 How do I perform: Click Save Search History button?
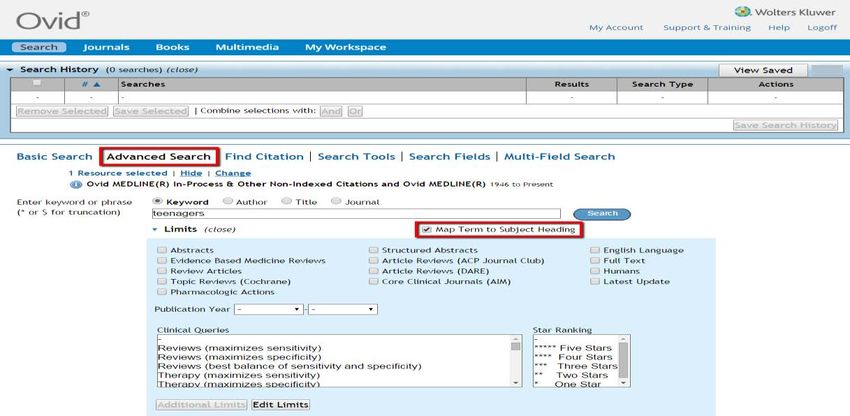[785, 125]
